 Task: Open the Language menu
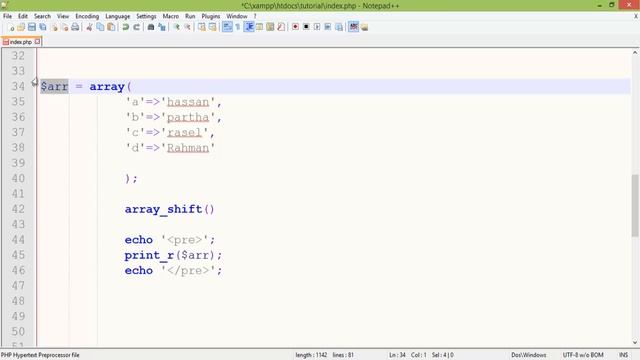(118, 16)
